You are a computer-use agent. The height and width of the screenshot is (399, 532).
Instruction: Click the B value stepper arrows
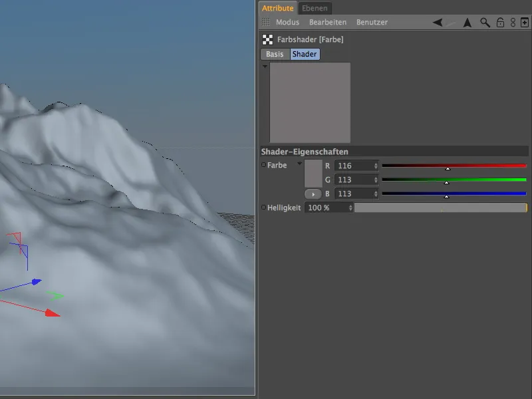(x=376, y=194)
